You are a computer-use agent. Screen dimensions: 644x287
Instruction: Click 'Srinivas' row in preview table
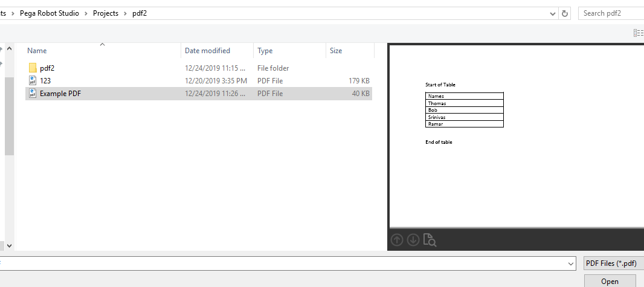pos(465,117)
